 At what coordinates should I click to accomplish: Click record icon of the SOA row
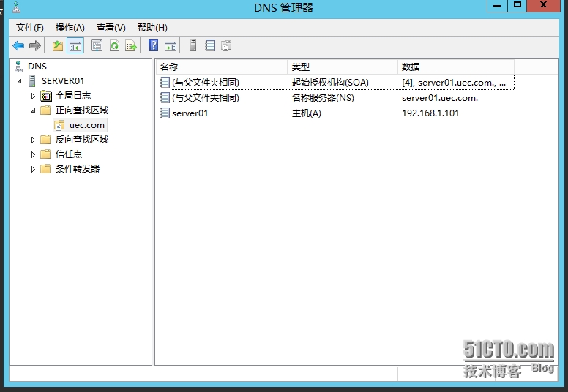coord(165,83)
